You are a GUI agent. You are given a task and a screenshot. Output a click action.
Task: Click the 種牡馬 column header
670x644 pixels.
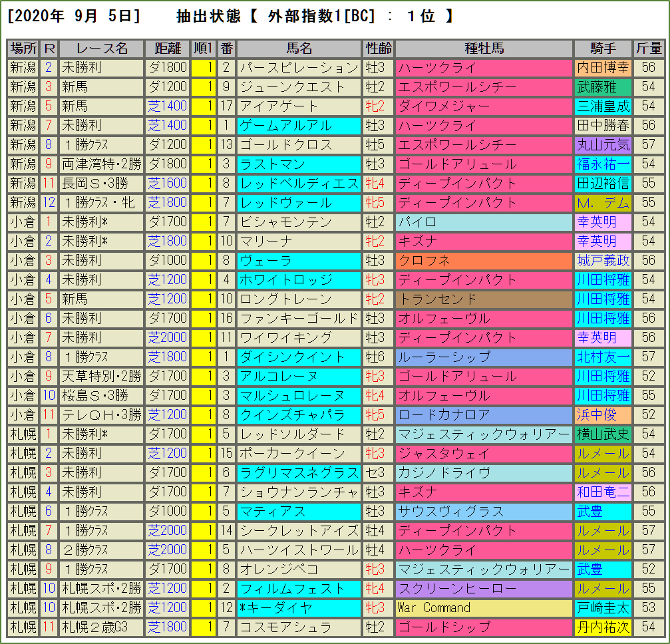point(484,49)
